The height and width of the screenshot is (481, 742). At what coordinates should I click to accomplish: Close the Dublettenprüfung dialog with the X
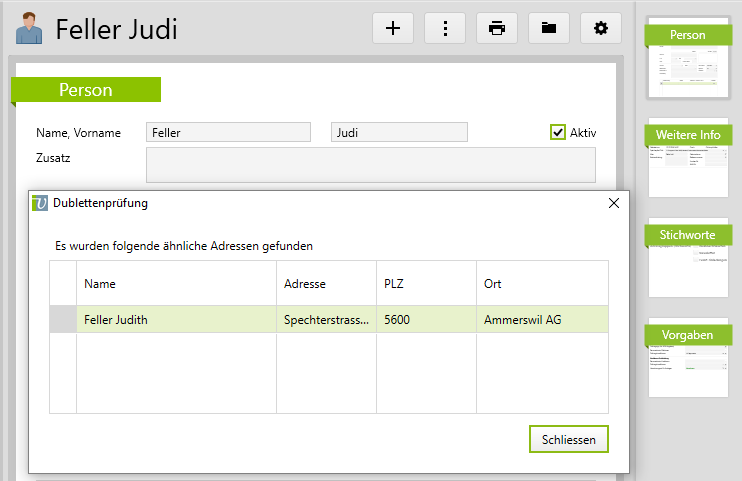tap(614, 203)
